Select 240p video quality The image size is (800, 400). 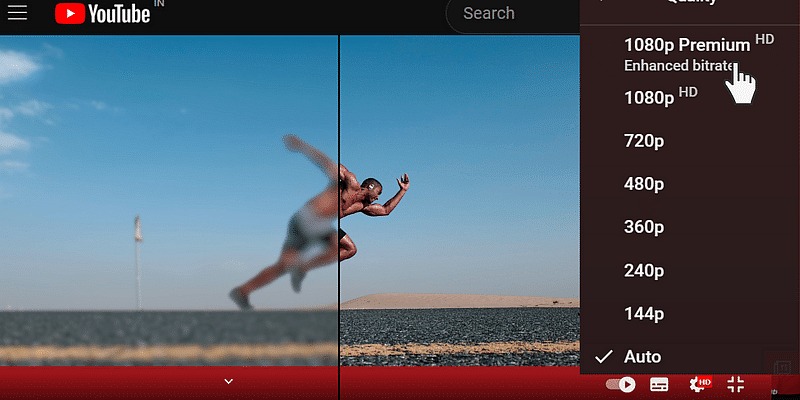coord(644,270)
